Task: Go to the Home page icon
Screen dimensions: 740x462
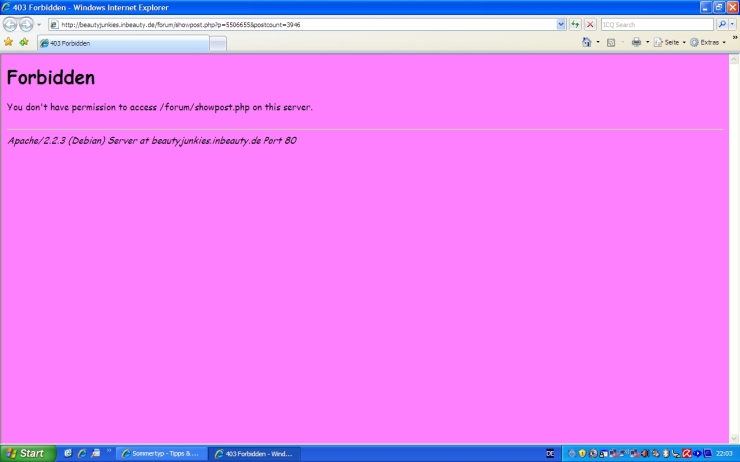Action: pos(587,42)
